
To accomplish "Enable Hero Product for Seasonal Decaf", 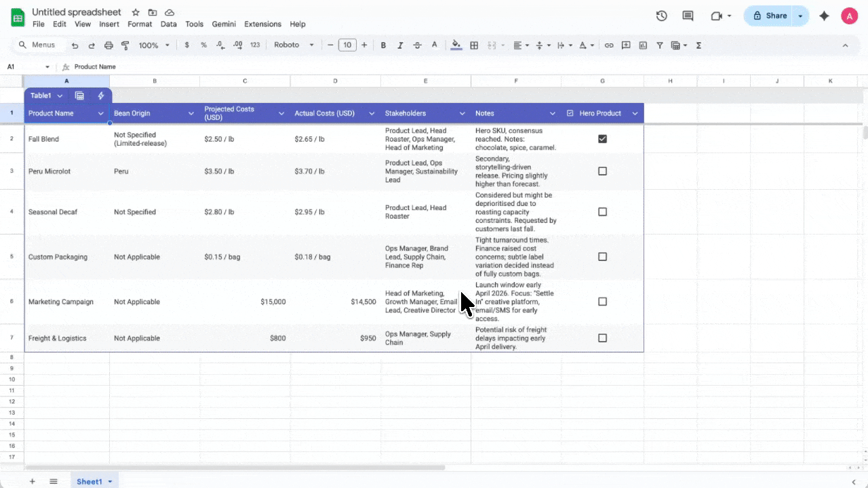I will [602, 211].
